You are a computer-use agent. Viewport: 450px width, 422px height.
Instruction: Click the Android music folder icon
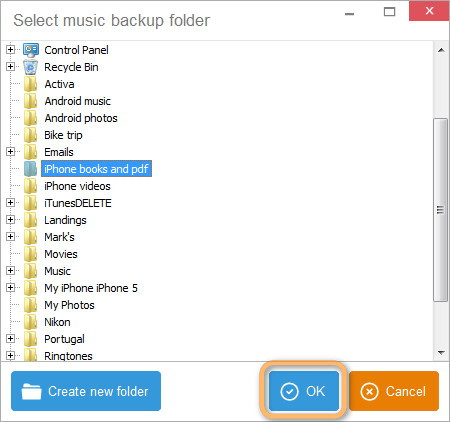click(x=31, y=101)
